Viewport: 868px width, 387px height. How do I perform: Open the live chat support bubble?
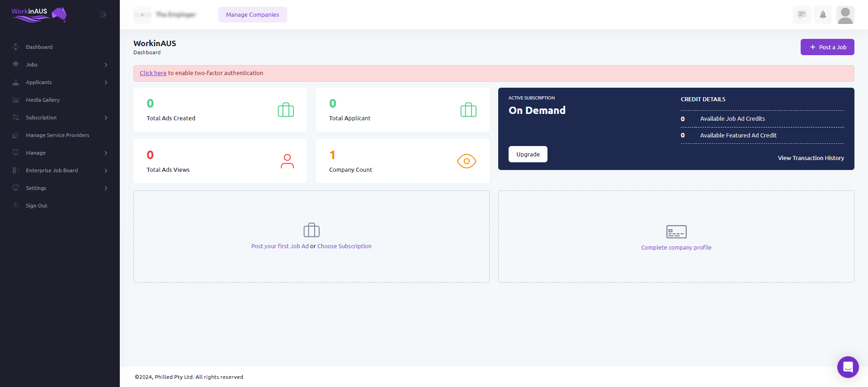[848, 367]
